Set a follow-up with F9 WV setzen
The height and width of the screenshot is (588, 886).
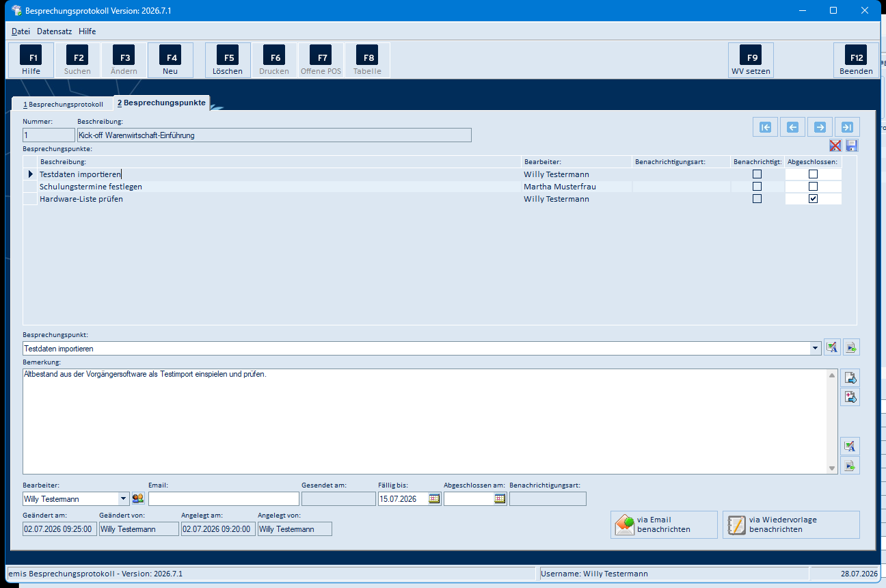(x=751, y=60)
